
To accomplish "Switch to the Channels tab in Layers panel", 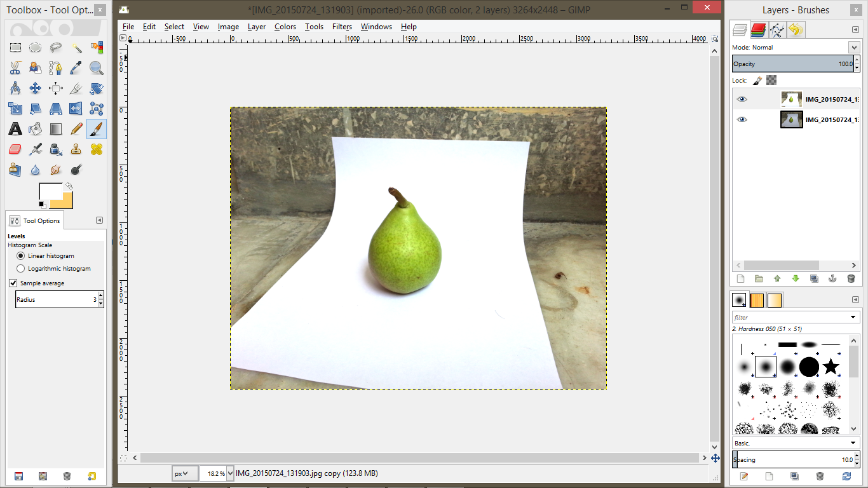I will click(x=758, y=29).
